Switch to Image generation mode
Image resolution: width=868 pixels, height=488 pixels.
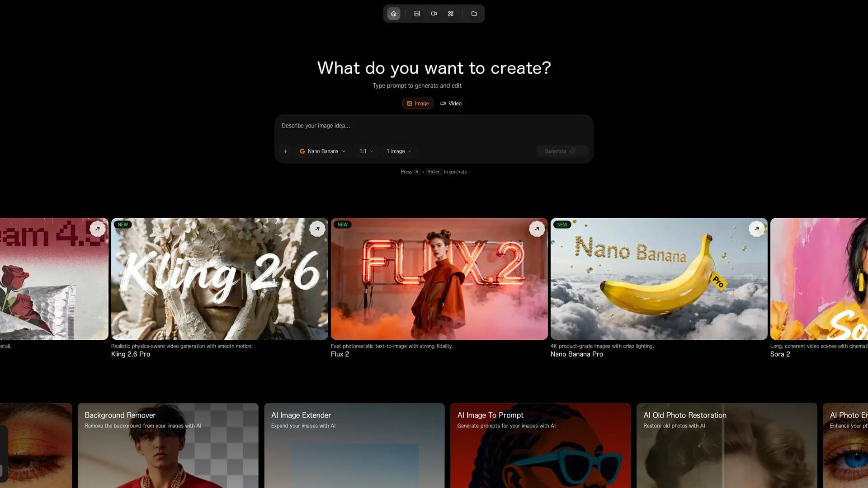tap(418, 103)
